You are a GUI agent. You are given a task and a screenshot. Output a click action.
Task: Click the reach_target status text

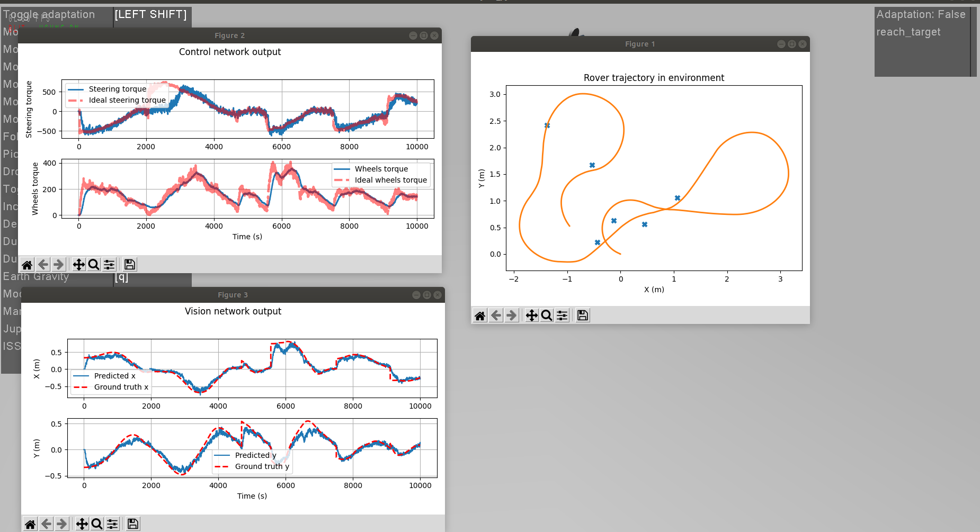(x=908, y=32)
